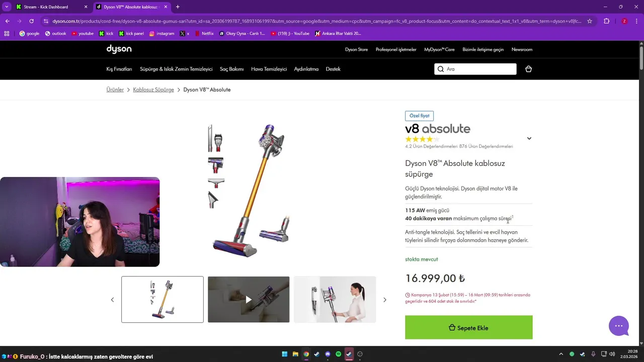644x362 pixels.
Task: Open the Ankara İftar Vakti bookmark
Action: [x=338, y=34]
